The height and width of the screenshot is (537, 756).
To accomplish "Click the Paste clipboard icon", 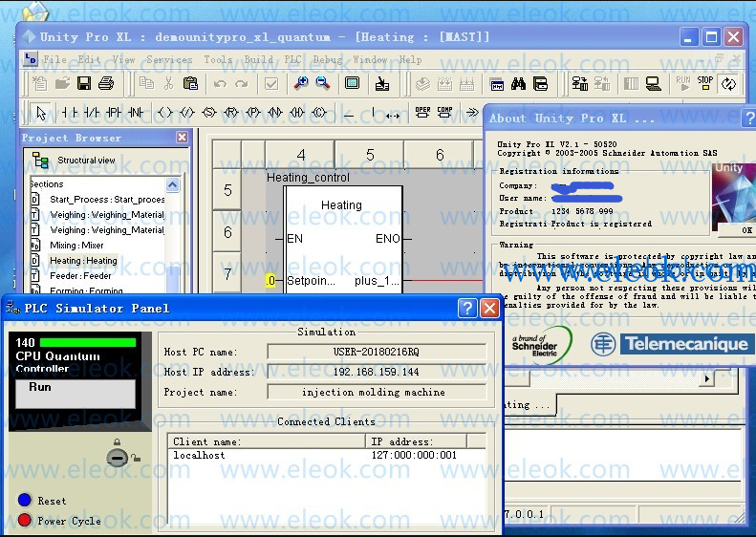I will [x=190, y=83].
